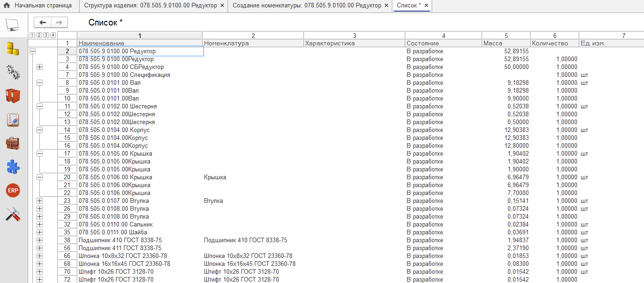Open the desktop monitor section in sidebar
Image resolution: width=644 pixels, height=283 pixels.
[13, 24]
